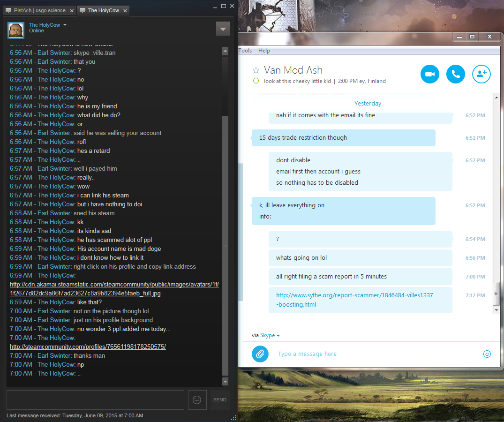Click The HolyCow avatar picture

coord(16,30)
